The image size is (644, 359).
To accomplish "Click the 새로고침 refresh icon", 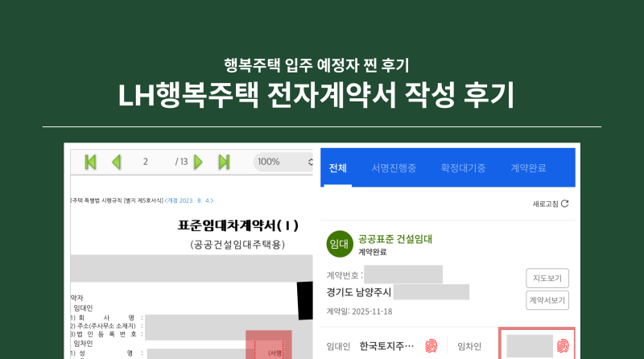I will point(565,204).
